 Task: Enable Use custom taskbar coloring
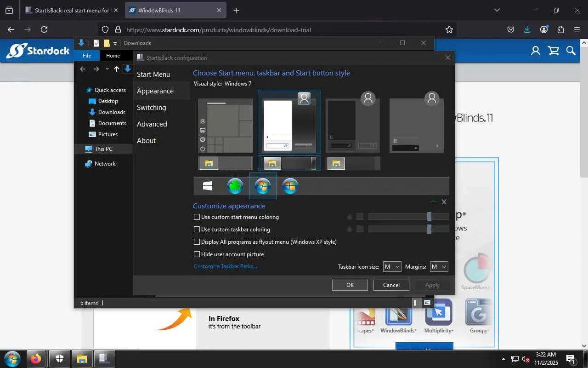[197, 230]
